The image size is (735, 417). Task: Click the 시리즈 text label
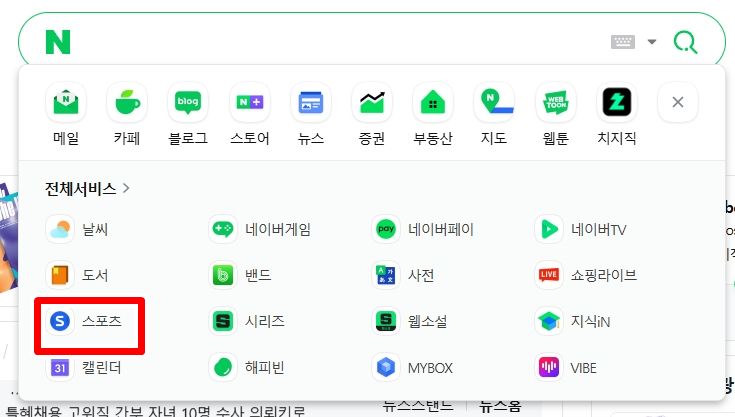(264, 321)
